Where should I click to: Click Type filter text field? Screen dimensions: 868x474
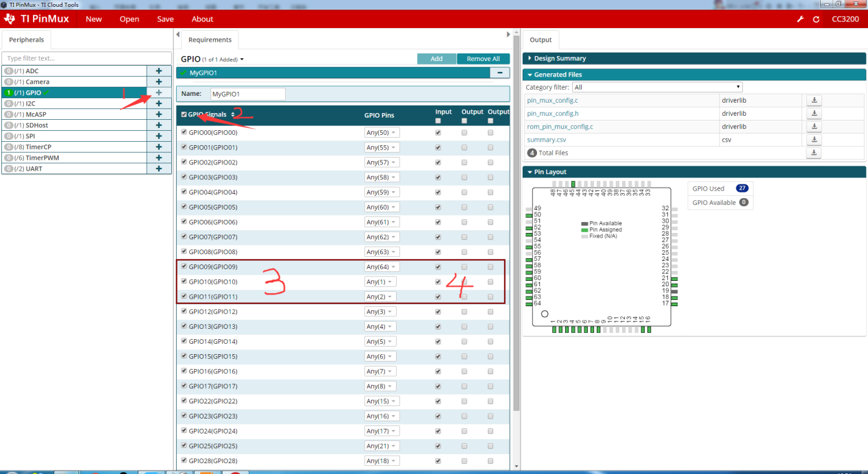tap(86, 58)
